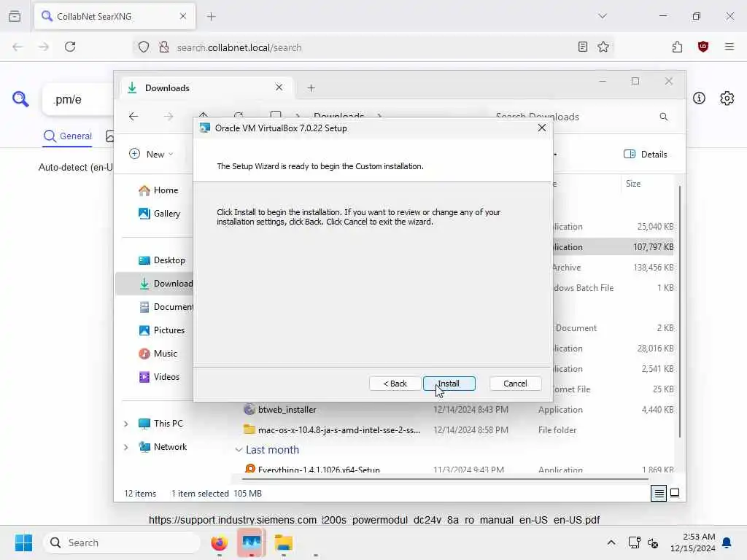Open list all tabs dropdown
This screenshot has height=560, width=747.
pyautogui.click(x=603, y=16)
